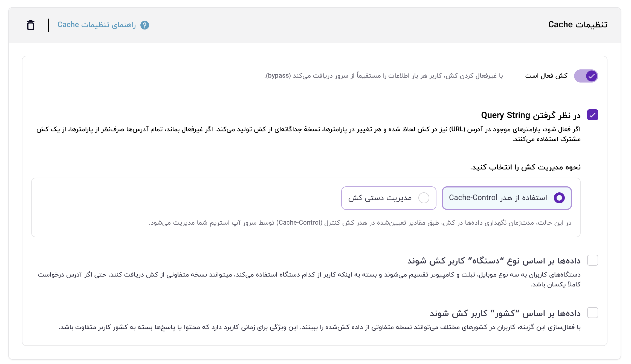Enable caching by user device type checkbox
The width and height of the screenshot is (631, 364).
(592, 260)
